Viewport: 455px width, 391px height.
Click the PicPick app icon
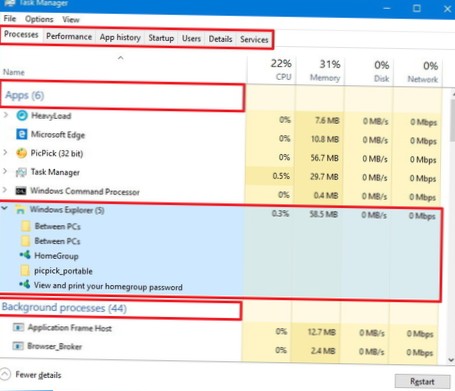coord(21,153)
